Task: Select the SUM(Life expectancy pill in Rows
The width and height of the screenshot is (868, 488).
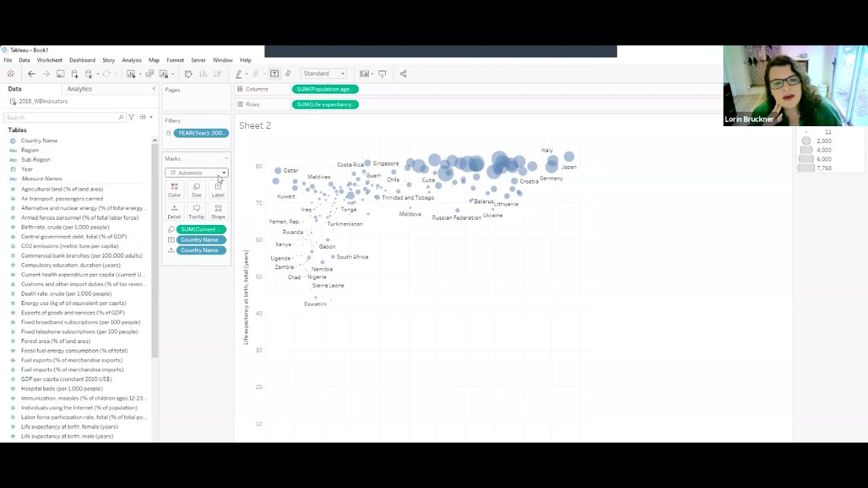Action: tap(325, 104)
